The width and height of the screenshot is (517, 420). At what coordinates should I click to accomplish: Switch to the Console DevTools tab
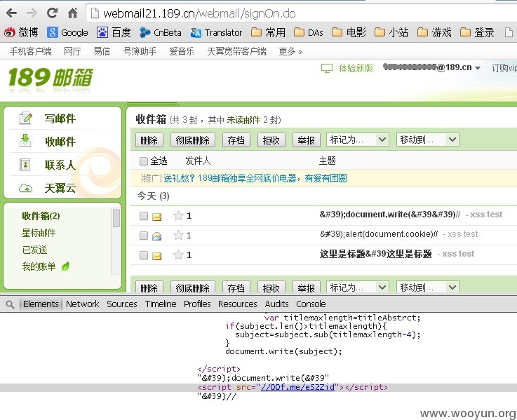point(311,304)
